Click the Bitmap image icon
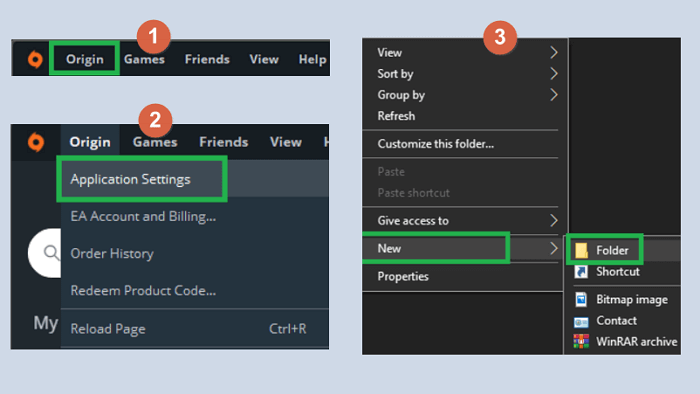 581,299
